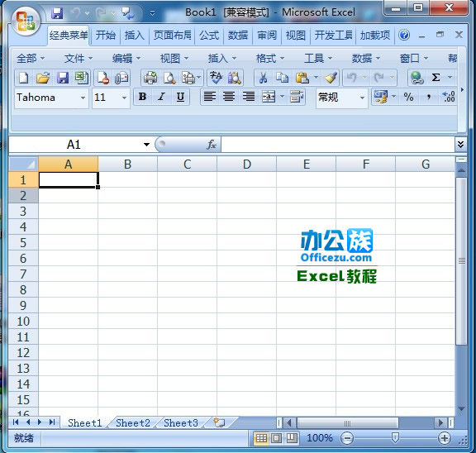Open a file with the folder icon
Viewport: 476px width, 453px height.
coord(43,78)
